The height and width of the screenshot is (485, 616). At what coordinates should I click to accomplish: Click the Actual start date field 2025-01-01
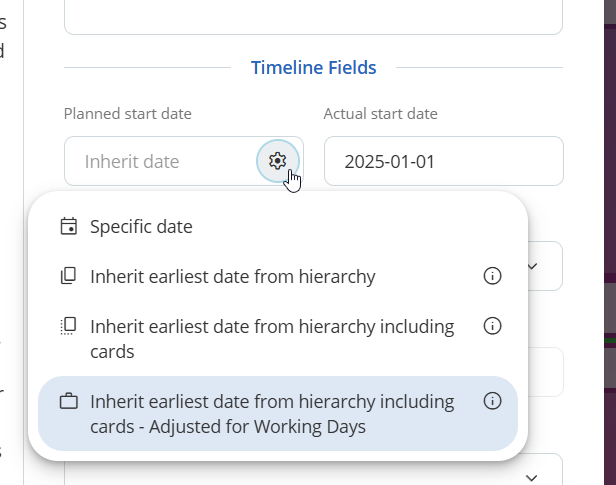tap(444, 161)
